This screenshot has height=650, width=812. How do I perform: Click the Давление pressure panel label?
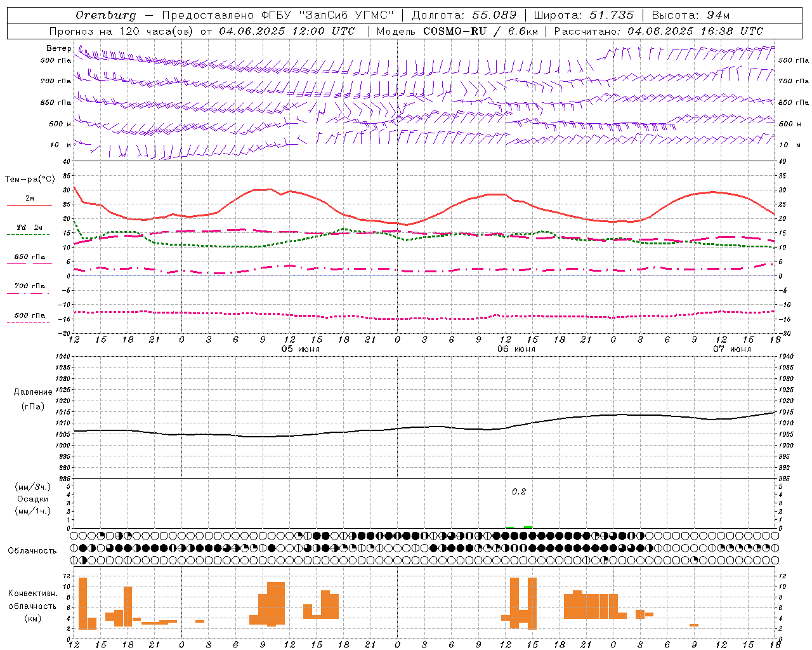tap(33, 392)
